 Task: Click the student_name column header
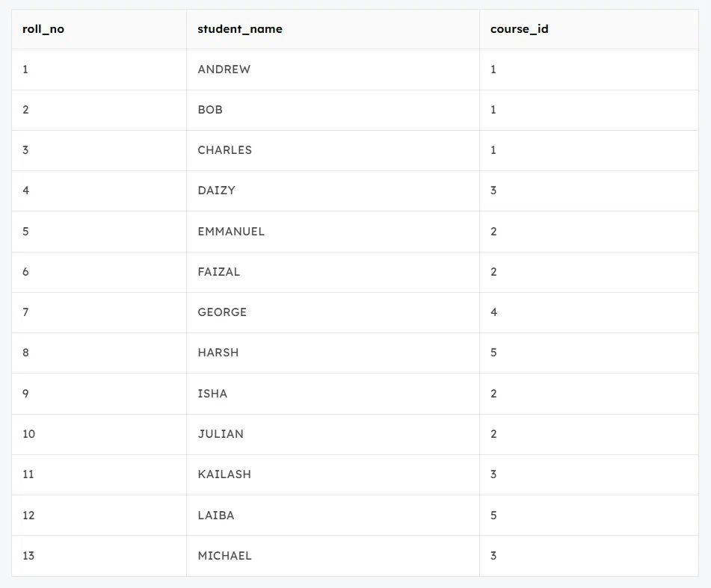(240, 29)
